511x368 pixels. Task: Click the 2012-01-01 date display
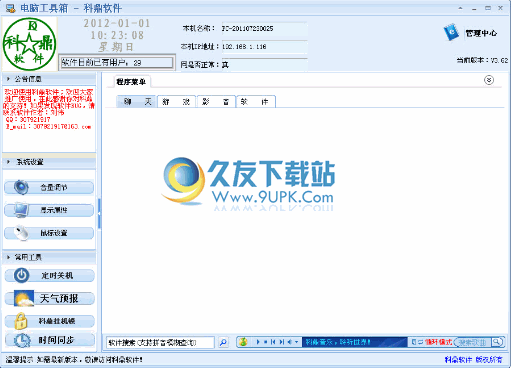click(x=117, y=23)
